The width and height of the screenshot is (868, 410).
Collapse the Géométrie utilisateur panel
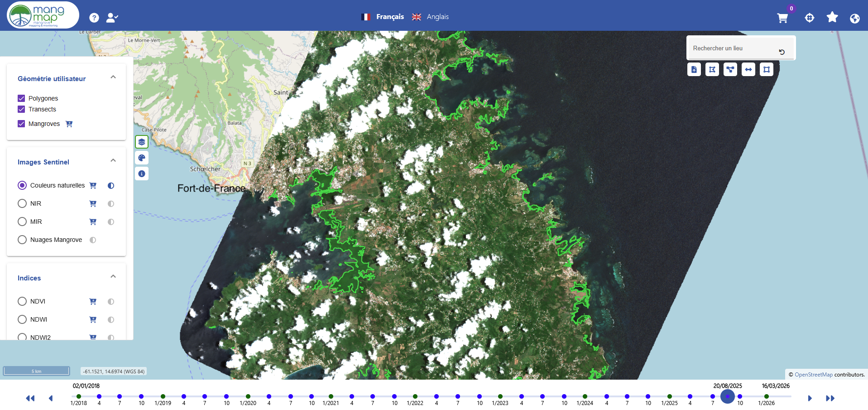(x=113, y=77)
